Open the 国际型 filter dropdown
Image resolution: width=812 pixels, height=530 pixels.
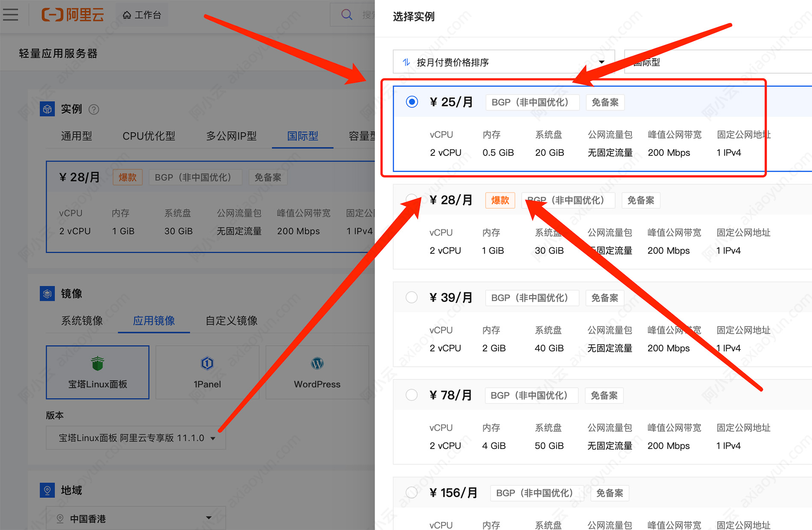tap(718, 62)
